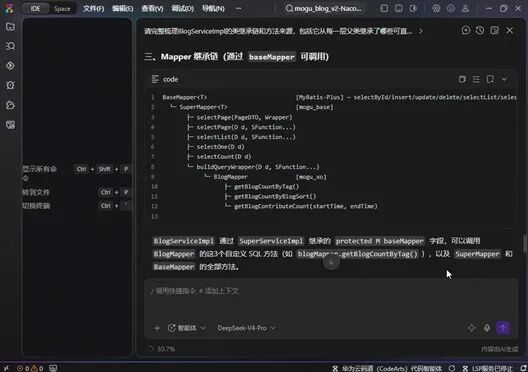Click the BaseMapper<T> line in the code block
This screenshot has height=372, width=528.
[x=185, y=97]
